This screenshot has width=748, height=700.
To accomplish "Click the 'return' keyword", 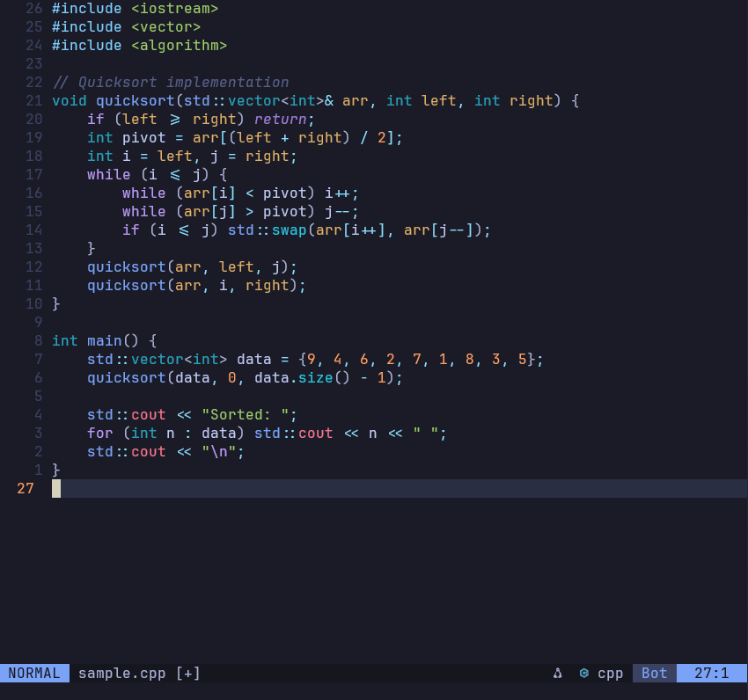I will 281,120.
